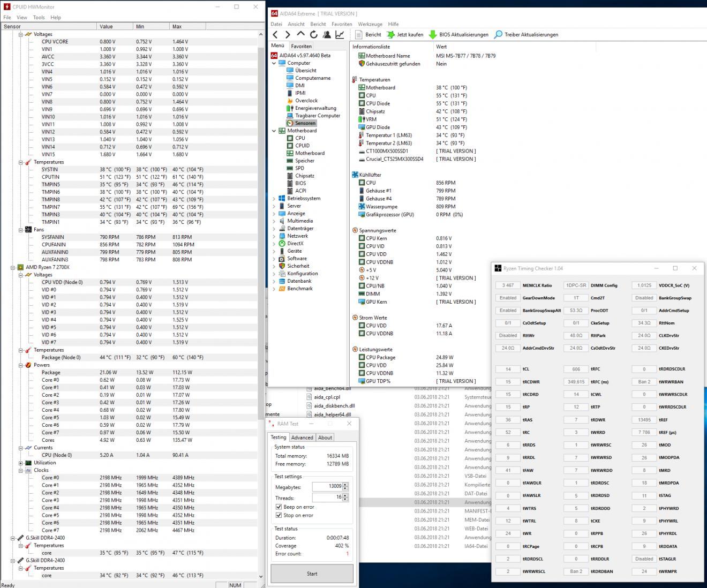Collapse Clocks node in HWMonitor
Screen dimensions: 707x588
pyautogui.click(x=21, y=470)
